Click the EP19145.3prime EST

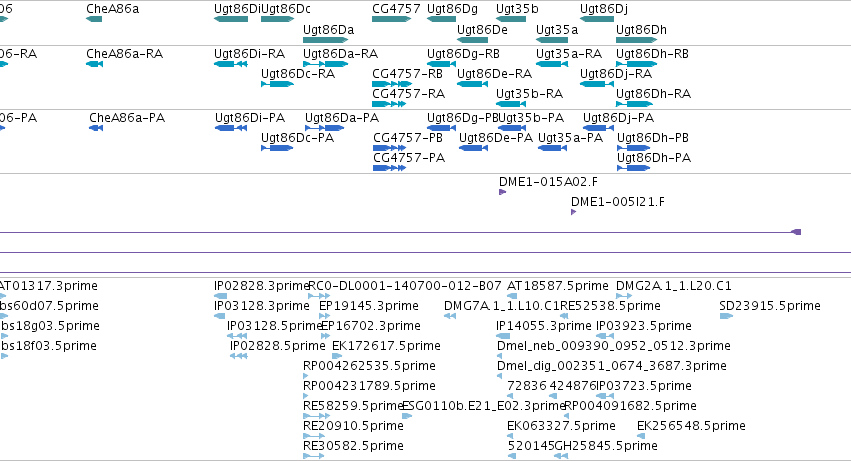tap(324, 317)
